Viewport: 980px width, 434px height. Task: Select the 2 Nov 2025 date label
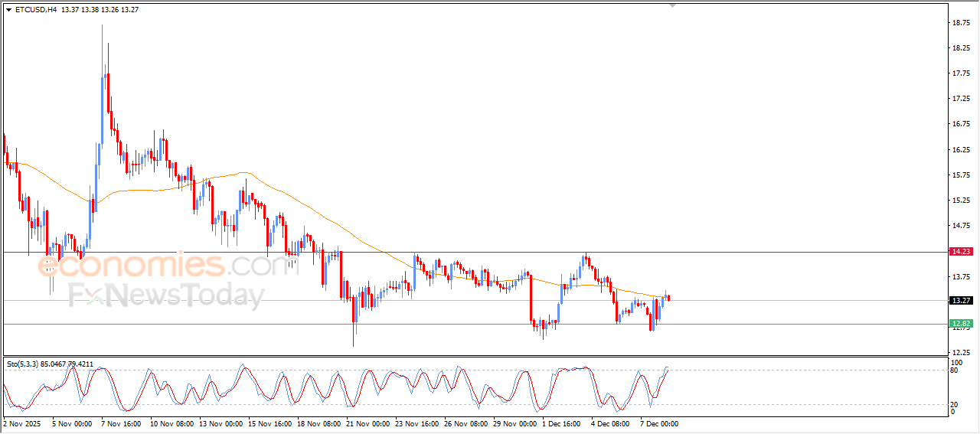click(x=22, y=423)
